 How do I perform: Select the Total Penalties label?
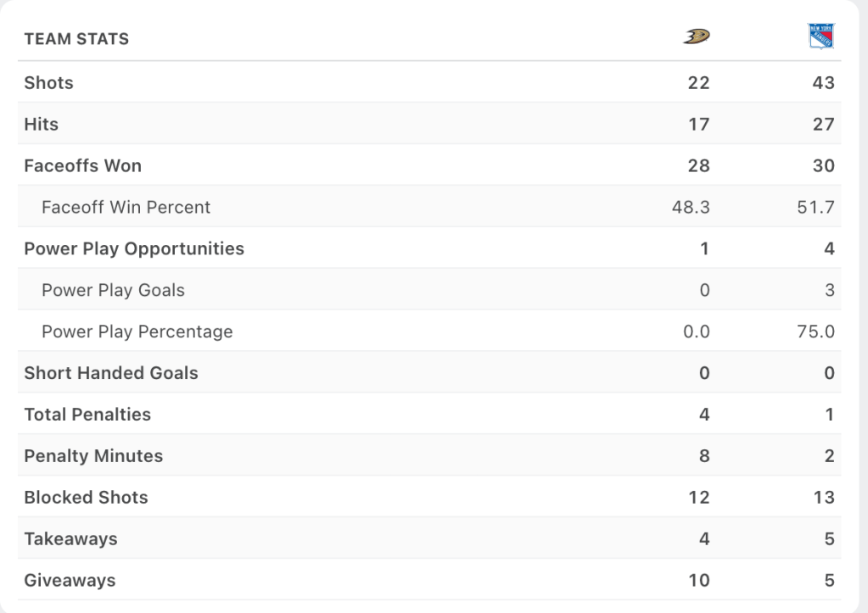(x=87, y=415)
